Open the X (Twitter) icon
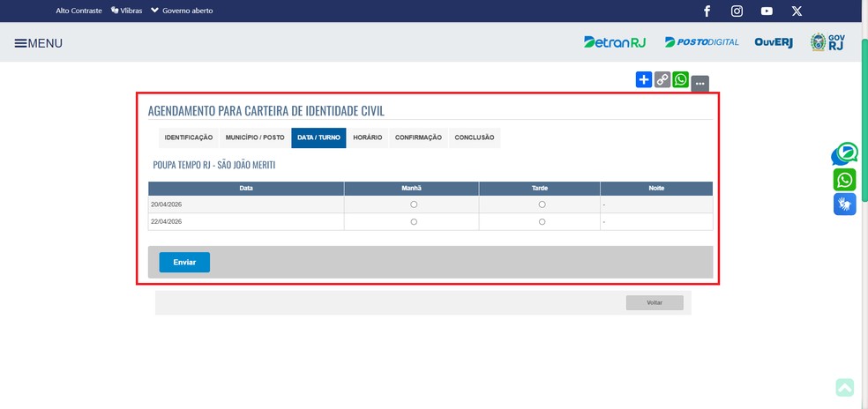 (797, 11)
